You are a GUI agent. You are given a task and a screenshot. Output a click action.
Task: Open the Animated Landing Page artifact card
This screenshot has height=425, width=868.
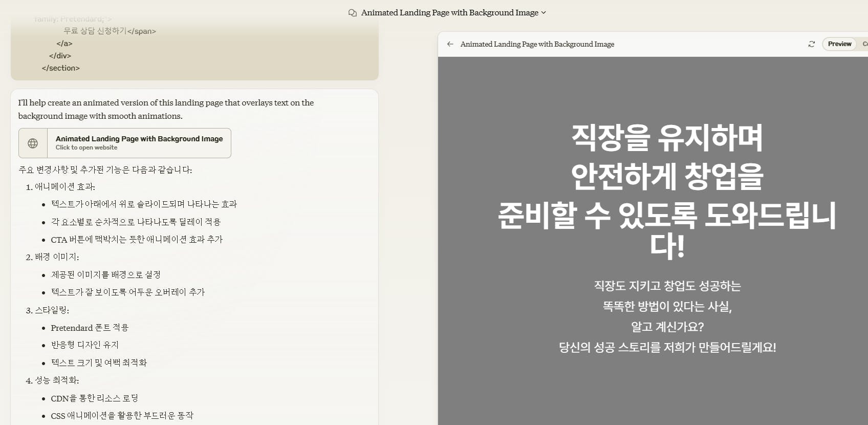[125, 143]
